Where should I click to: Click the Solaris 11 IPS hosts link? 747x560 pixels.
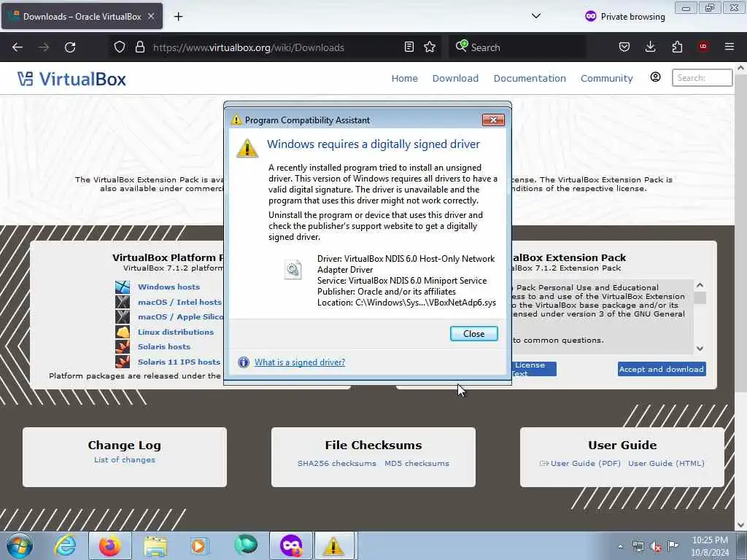click(x=179, y=362)
